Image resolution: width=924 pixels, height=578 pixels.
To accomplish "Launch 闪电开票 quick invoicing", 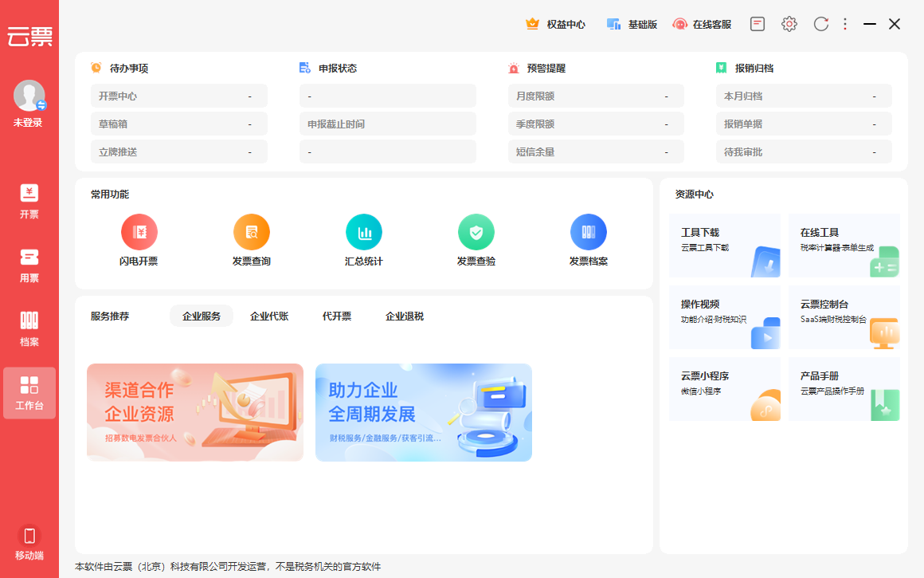I will tap(139, 241).
